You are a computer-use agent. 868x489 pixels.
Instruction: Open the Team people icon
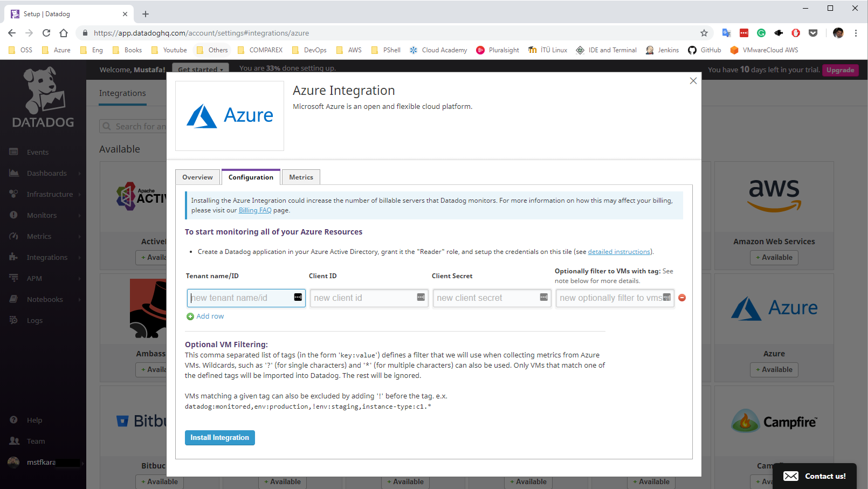(14, 441)
